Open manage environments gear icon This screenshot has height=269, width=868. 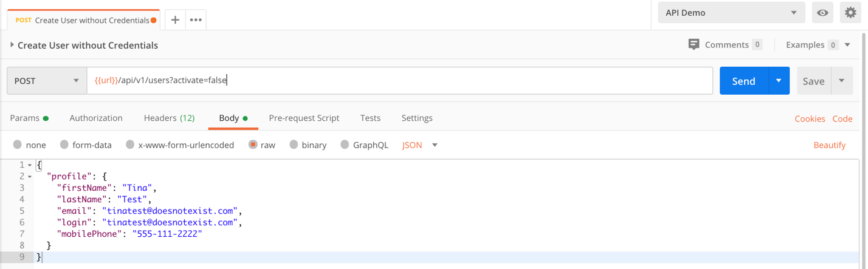pyautogui.click(x=850, y=13)
